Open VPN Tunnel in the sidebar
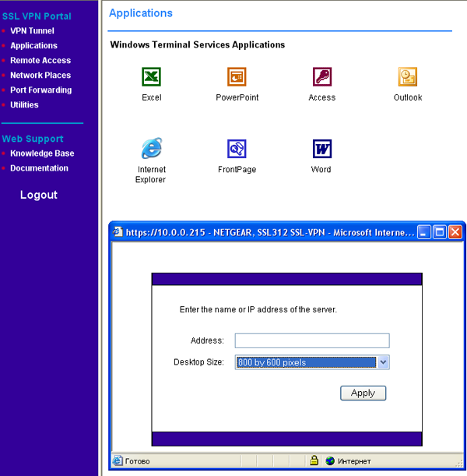467x476 pixels. point(32,30)
